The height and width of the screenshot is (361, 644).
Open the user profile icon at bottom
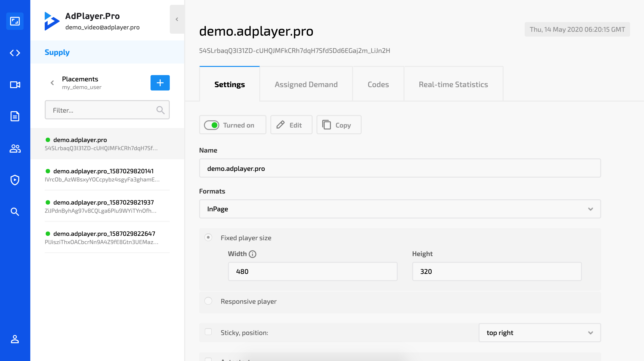pyautogui.click(x=15, y=340)
